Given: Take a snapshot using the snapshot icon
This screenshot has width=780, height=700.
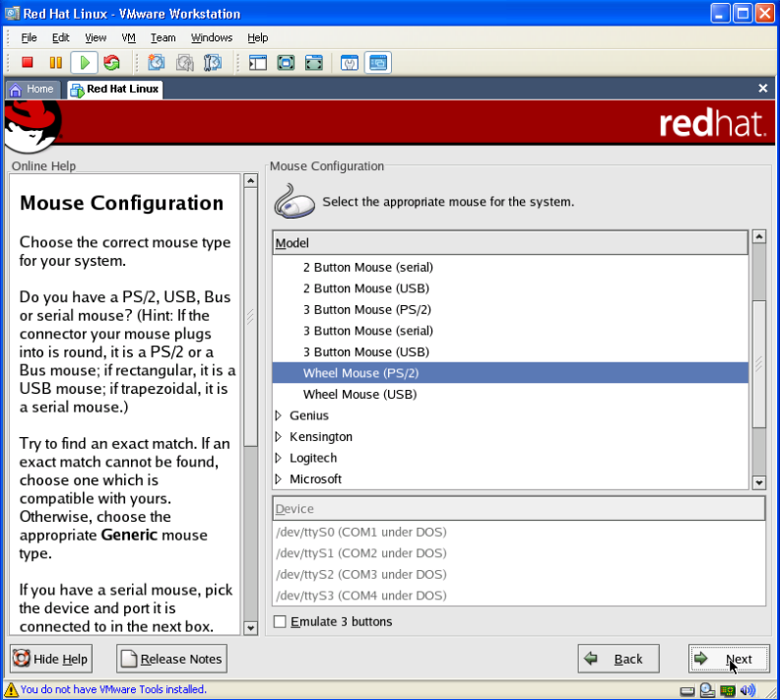Looking at the screenshot, I should coord(157,63).
